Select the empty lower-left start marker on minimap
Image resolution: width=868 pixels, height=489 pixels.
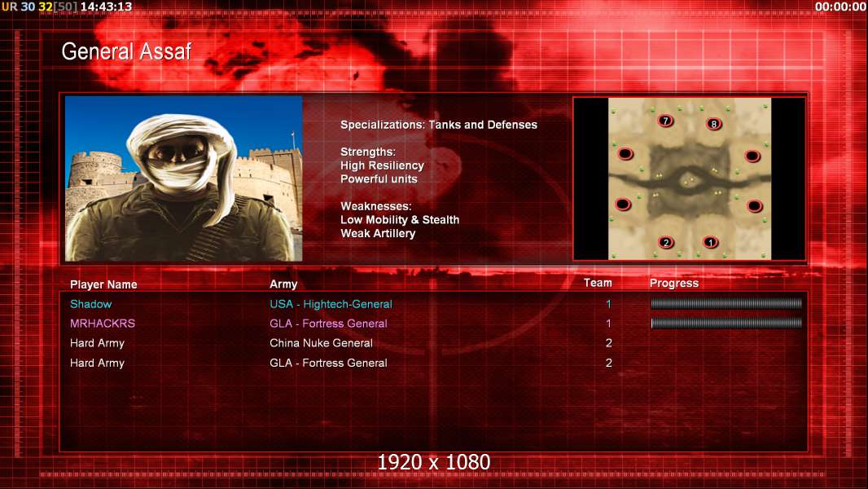(623, 205)
